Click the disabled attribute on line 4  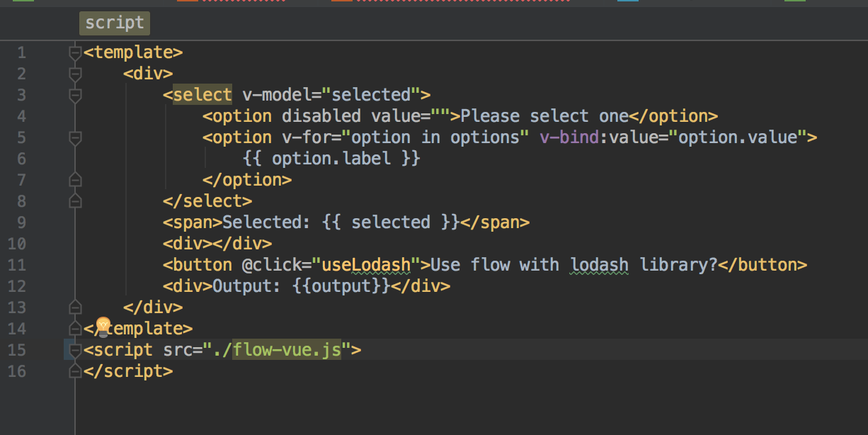point(322,116)
